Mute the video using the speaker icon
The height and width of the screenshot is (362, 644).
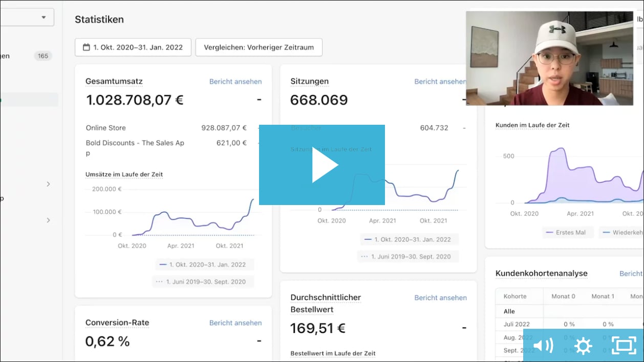pyautogui.click(x=543, y=346)
